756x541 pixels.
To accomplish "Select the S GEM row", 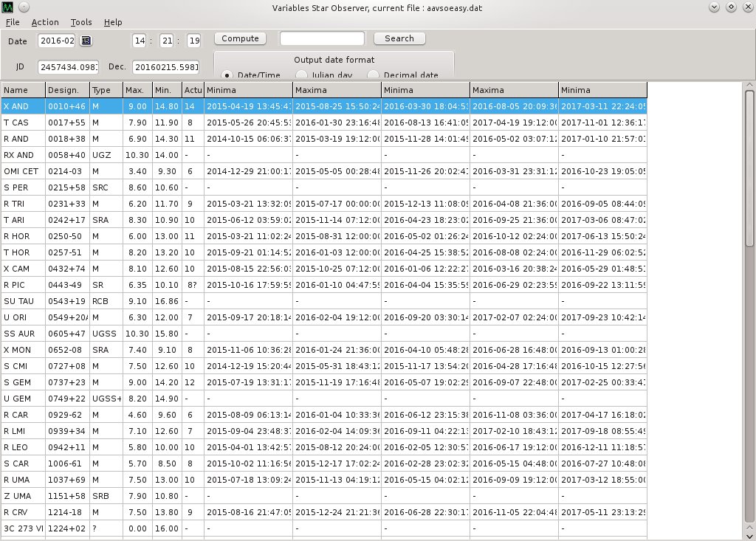I will (324, 382).
